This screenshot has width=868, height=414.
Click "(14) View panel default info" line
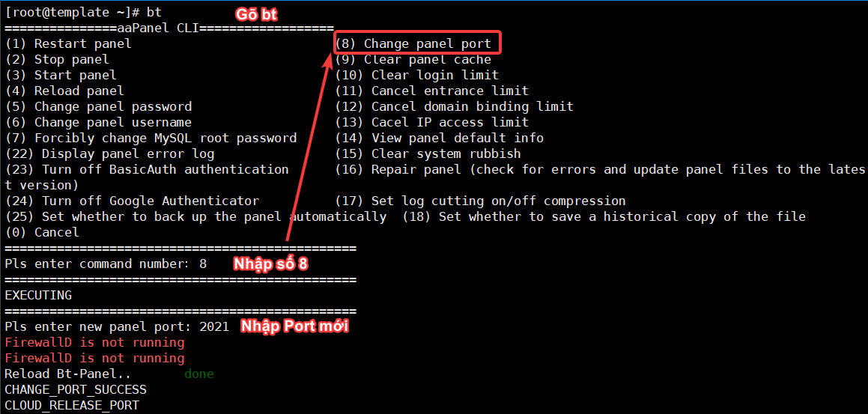tap(439, 138)
